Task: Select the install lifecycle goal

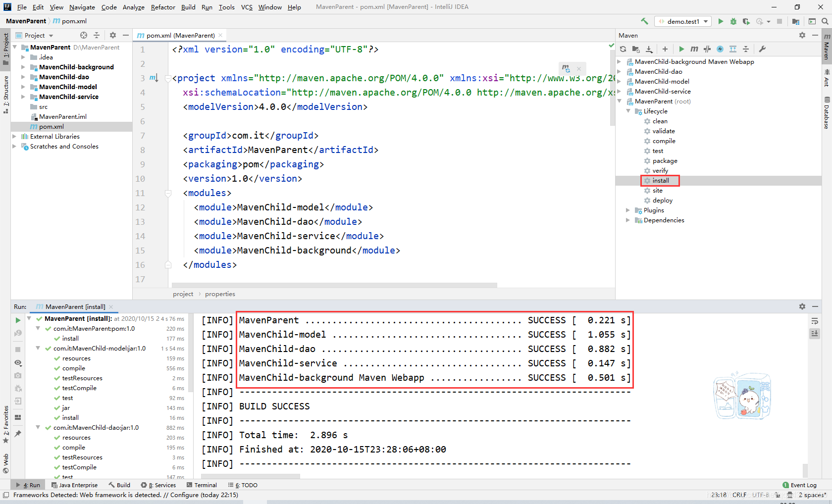Action: tap(660, 180)
